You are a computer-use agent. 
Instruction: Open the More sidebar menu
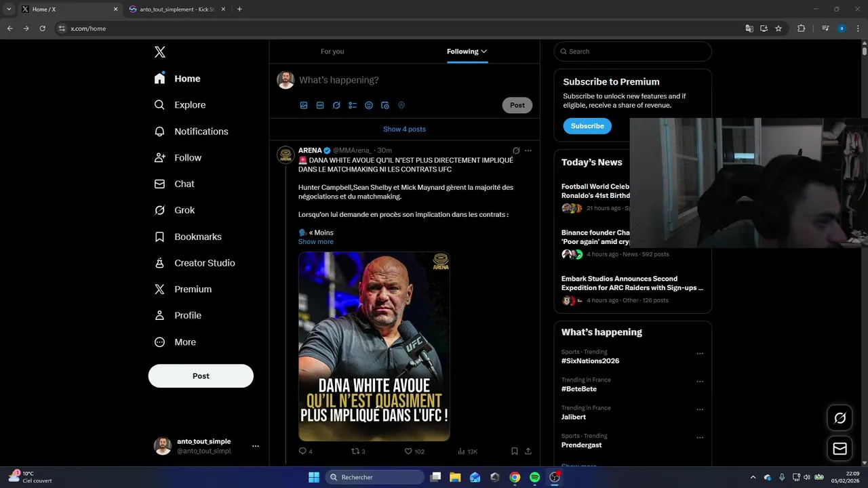tap(176, 342)
